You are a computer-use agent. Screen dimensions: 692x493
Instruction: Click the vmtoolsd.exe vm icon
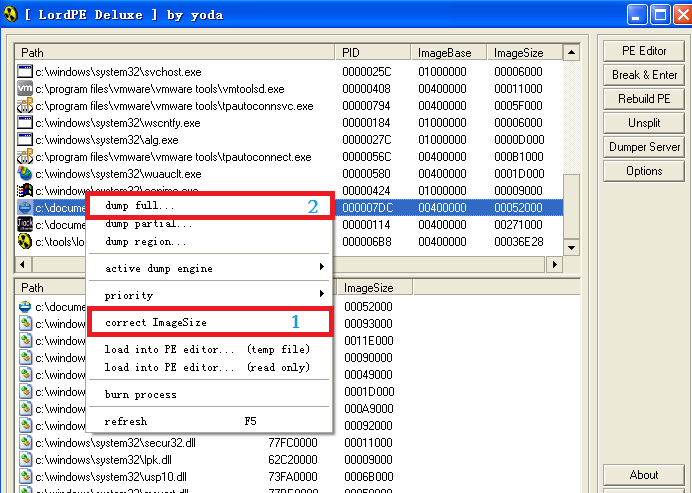25,88
